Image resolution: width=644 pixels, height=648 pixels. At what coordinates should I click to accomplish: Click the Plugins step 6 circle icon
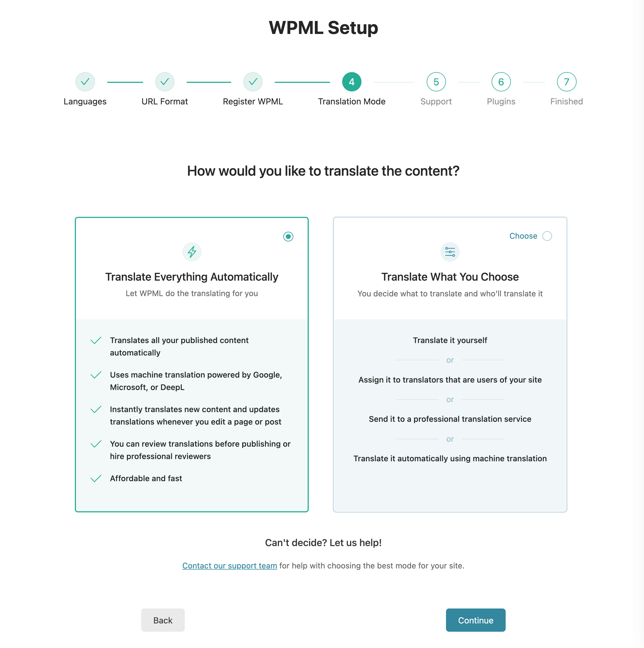pyautogui.click(x=501, y=82)
